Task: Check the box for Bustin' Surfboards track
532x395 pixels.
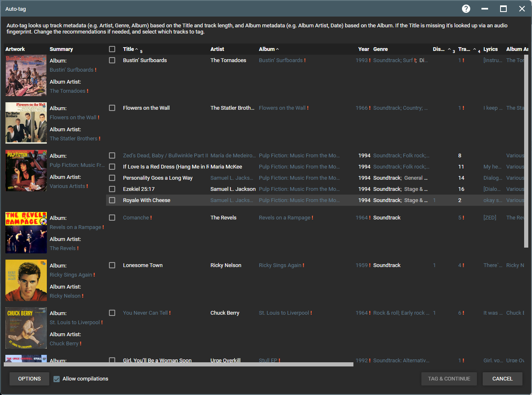Action: coord(112,60)
